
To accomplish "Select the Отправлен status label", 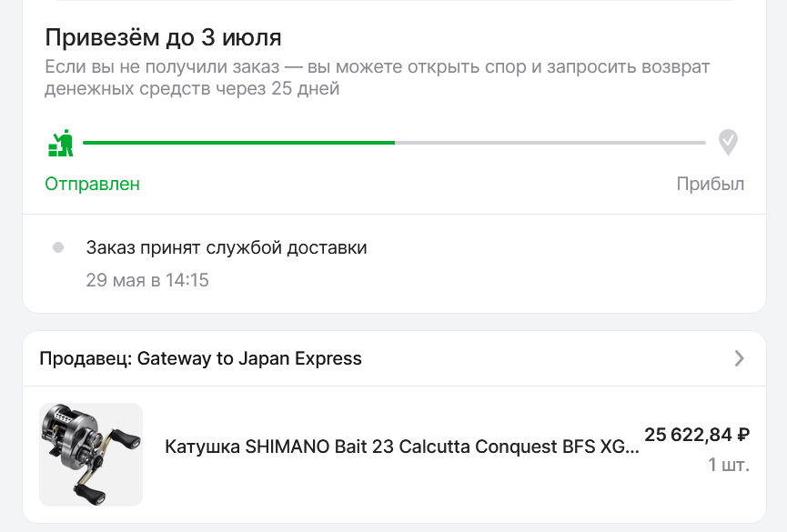I will tap(93, 184).
